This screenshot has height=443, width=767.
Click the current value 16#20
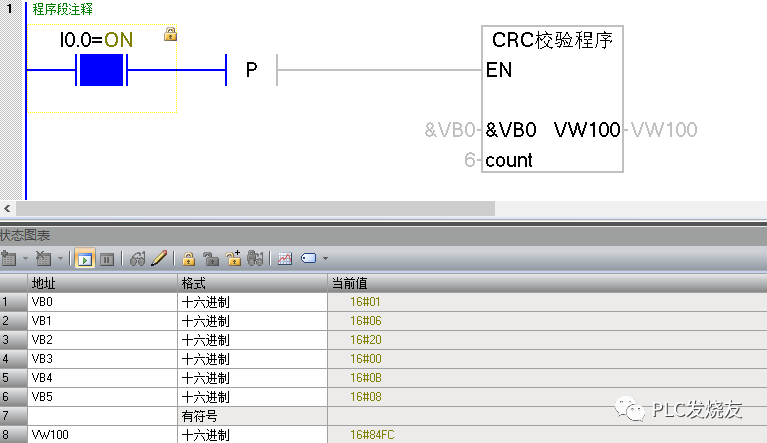coord(365,340)
